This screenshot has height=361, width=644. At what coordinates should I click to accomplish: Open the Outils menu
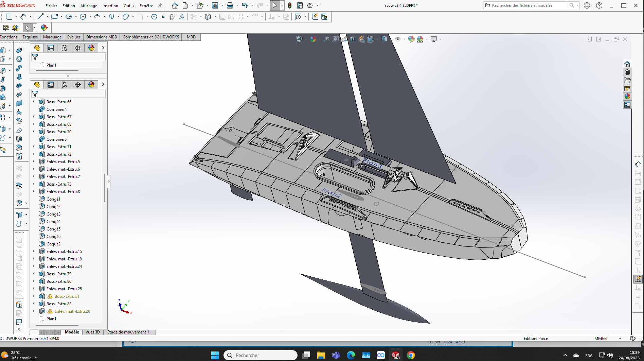point(129,6)
